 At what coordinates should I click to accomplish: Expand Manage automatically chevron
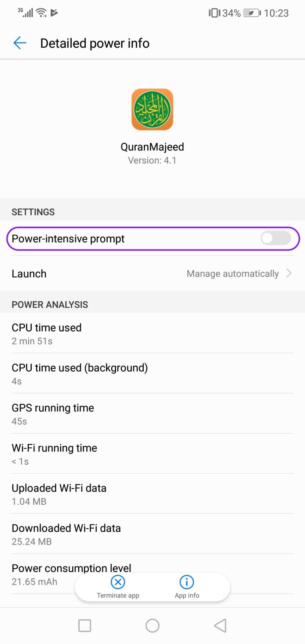coord(289,273)
